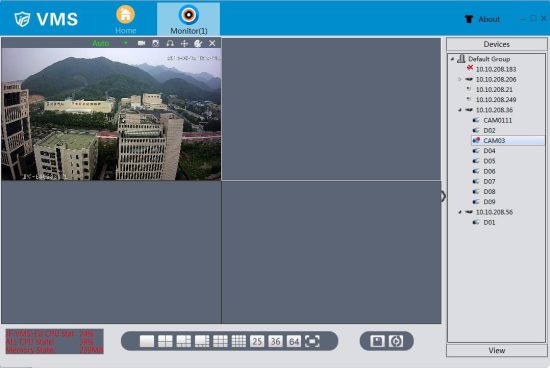Close the live video stream with X
The width and height of the screenshot is (550, 368).
(212, 43)
